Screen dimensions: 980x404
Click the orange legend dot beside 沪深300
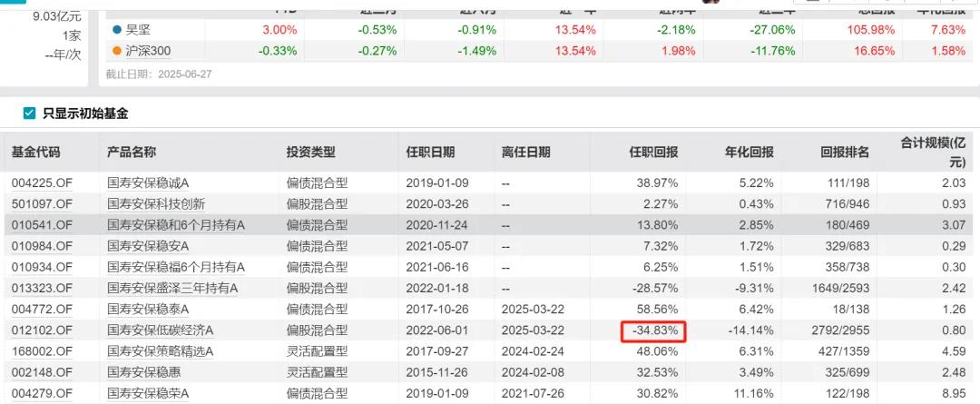pos(117,50)
